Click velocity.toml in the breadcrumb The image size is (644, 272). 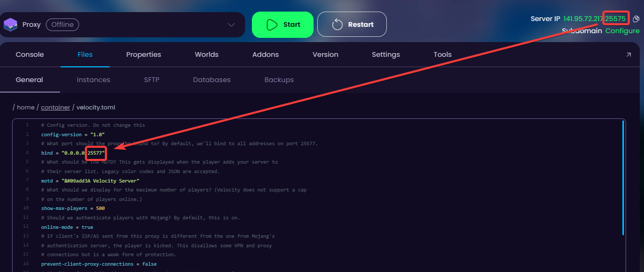point(96,107)
